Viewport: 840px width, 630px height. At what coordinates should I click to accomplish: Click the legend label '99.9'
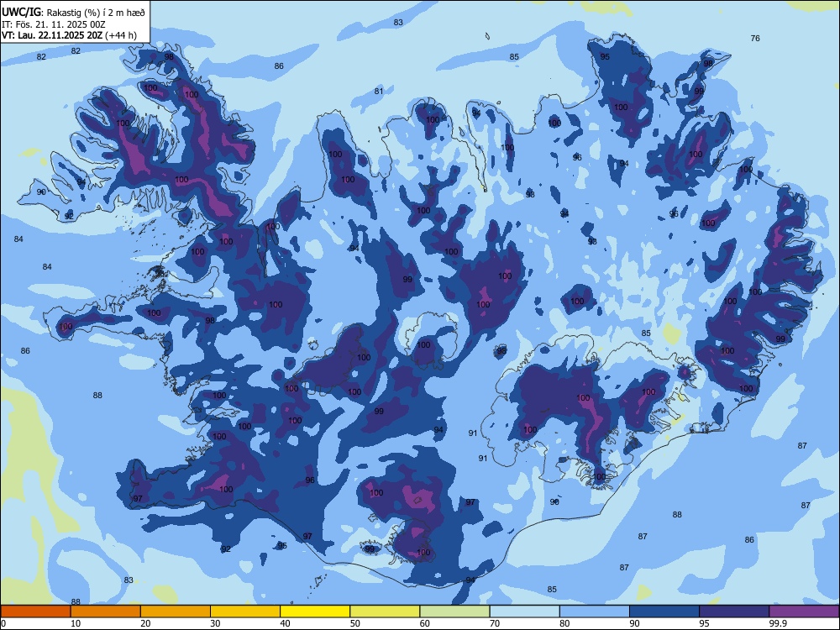[777, 623]
